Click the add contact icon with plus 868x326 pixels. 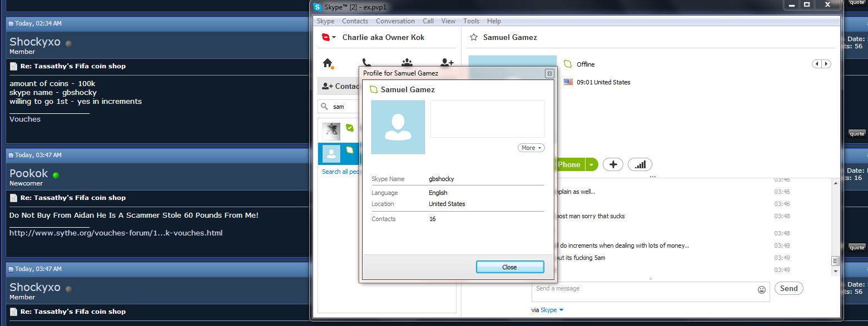pos(447,63)
